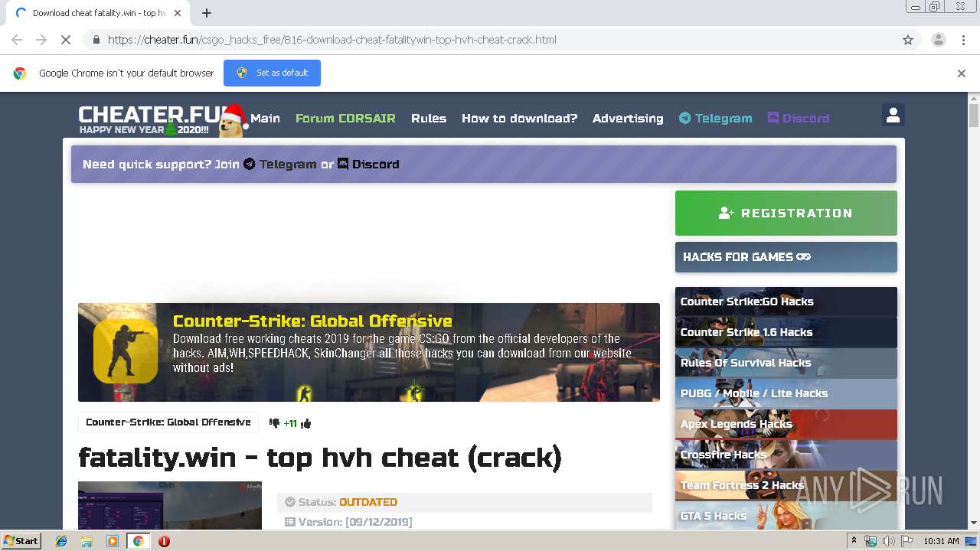This screenshot has width=980, height=551.
Task: Click the Action Center flag icon
Action: (907, 541)
